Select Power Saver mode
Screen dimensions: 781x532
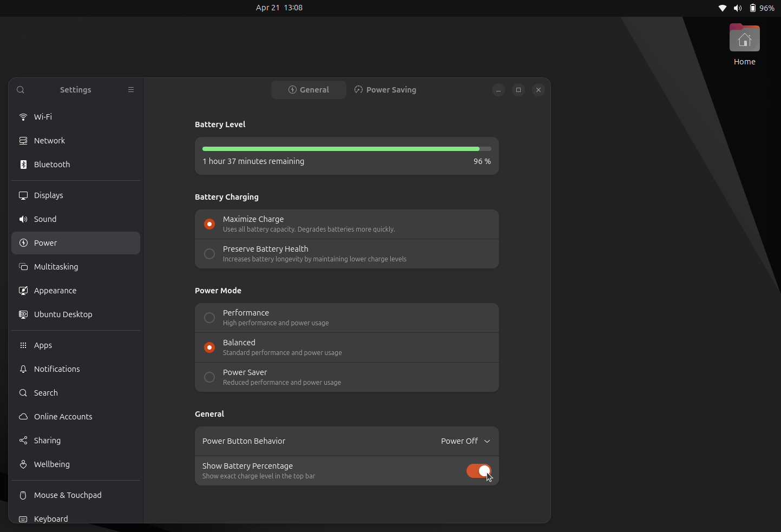click(x=209, y=377)
